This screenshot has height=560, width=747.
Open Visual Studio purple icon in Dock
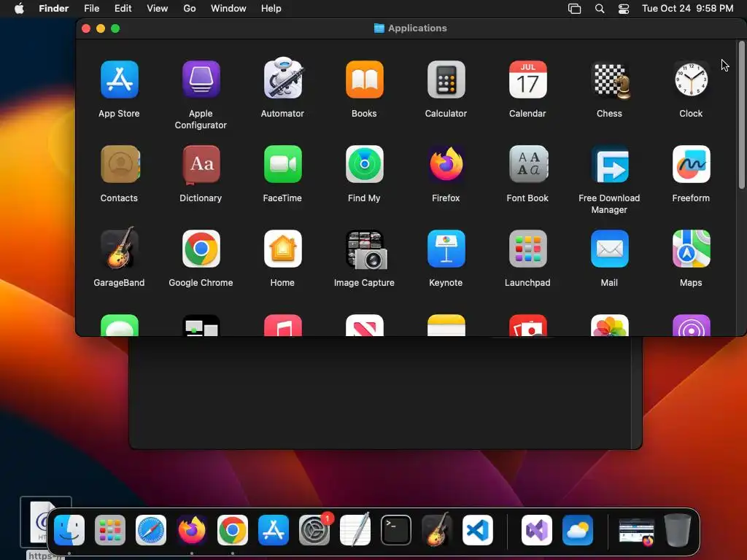point(537,530)
